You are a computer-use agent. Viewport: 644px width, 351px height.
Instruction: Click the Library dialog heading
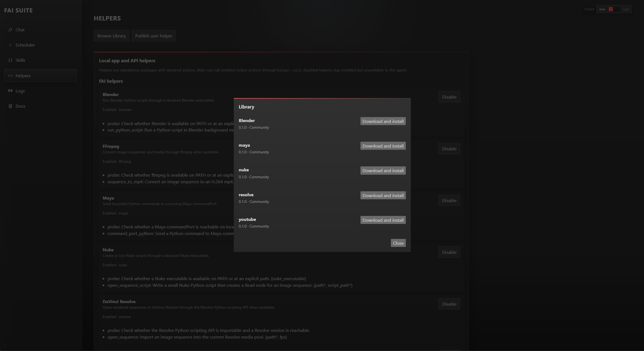[246, 107]
